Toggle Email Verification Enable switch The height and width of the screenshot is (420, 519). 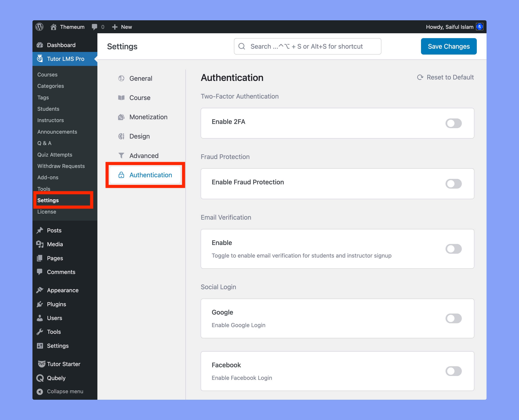pos(453,249)
